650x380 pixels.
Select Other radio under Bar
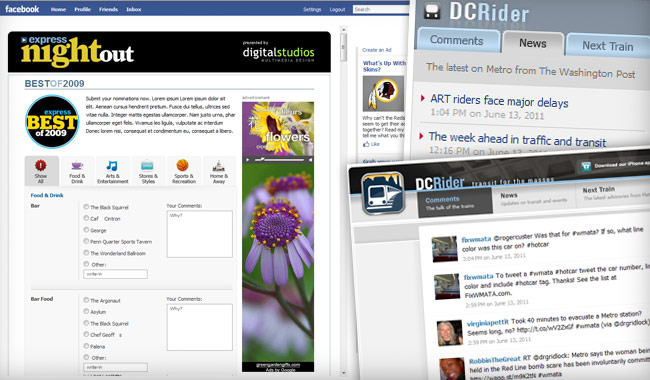pyautogui.click(x=86, y=264)
